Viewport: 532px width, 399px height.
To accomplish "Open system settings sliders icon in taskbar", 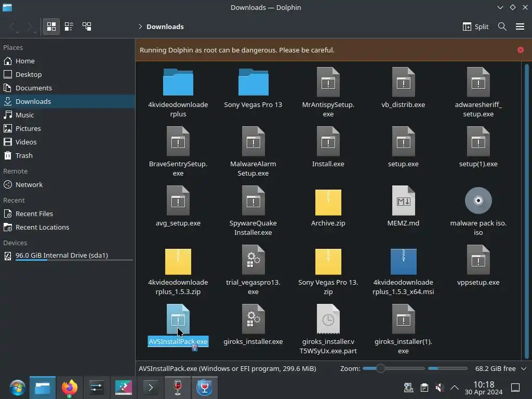I will point(97,388).
